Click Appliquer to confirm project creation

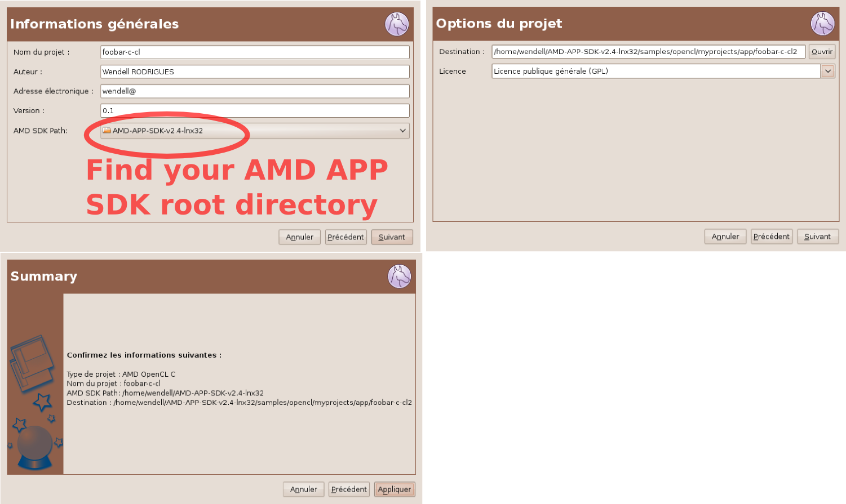(x=395, y=489)
